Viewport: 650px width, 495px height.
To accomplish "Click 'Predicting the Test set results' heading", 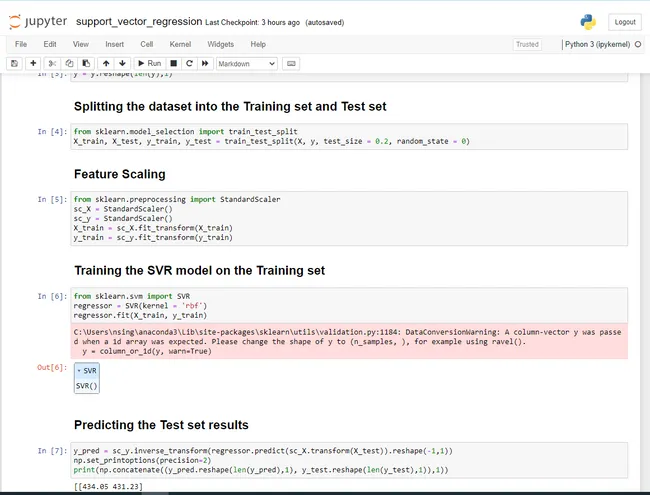I will 161,425.
